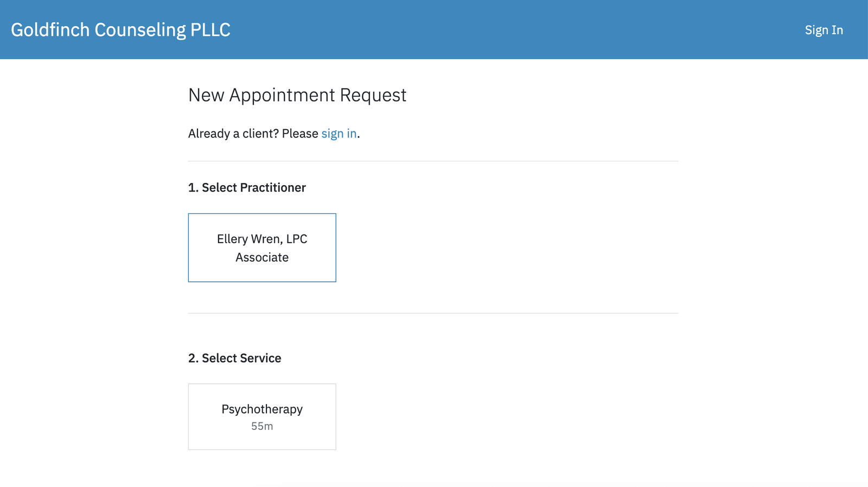The width and height of the screenshot is (868, 487).
Task: Click empty area of the blue header bar
Action: point(488,30)
